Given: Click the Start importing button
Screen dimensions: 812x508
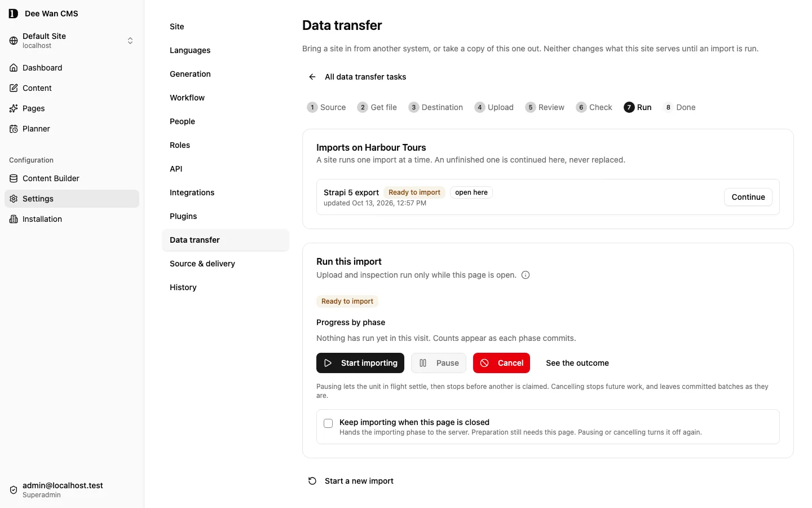Looking at the screenshot, I should 360,363.
